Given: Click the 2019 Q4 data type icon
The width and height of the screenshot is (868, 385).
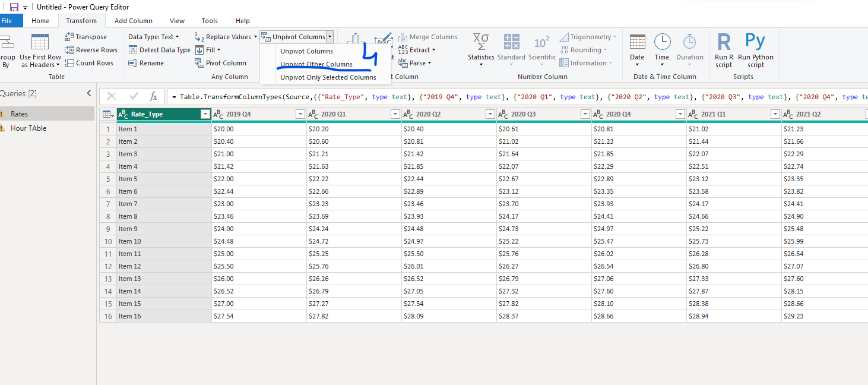Looking at the screenshot, I should (x=218, y=114).
